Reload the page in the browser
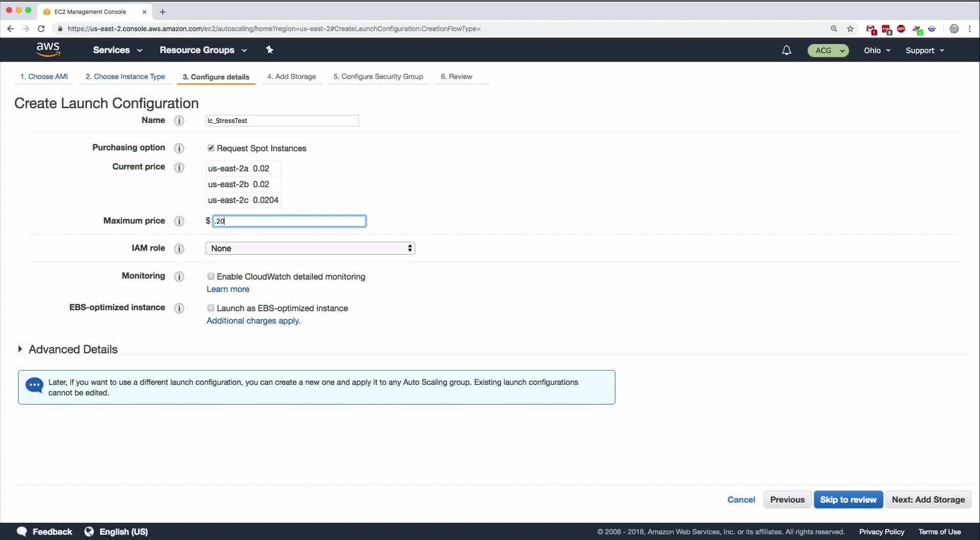980x540 pixels. click(x=41, y=29)
